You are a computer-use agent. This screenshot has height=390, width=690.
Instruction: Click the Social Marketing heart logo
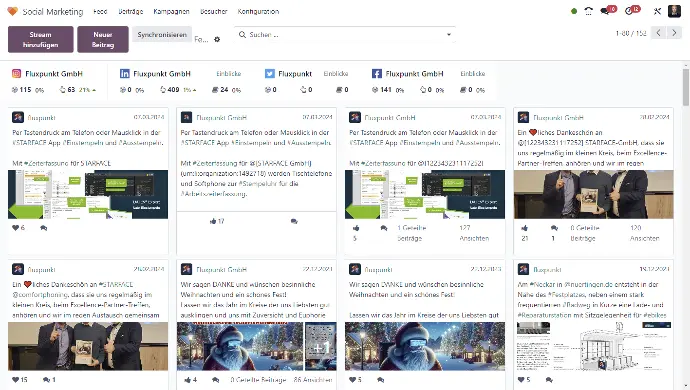(x=12, y=11)
